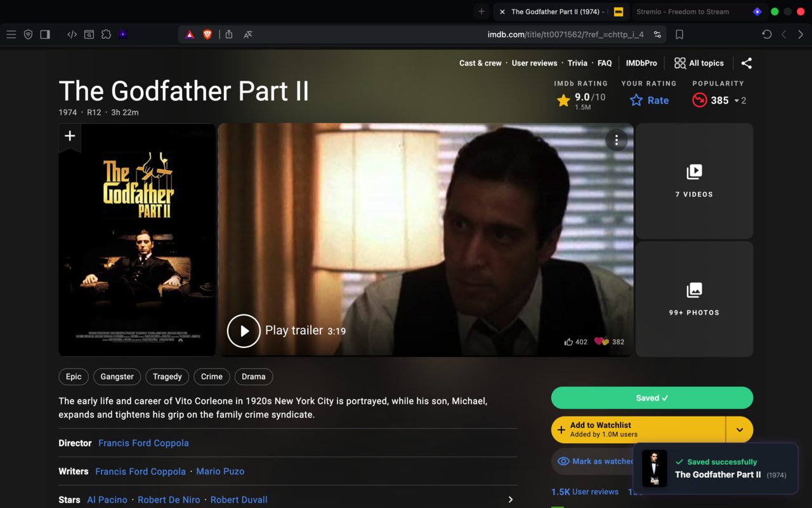This screenshot has width=812, height=508.
Task: Open the 99+ Photos gallery
Action: 694,299
